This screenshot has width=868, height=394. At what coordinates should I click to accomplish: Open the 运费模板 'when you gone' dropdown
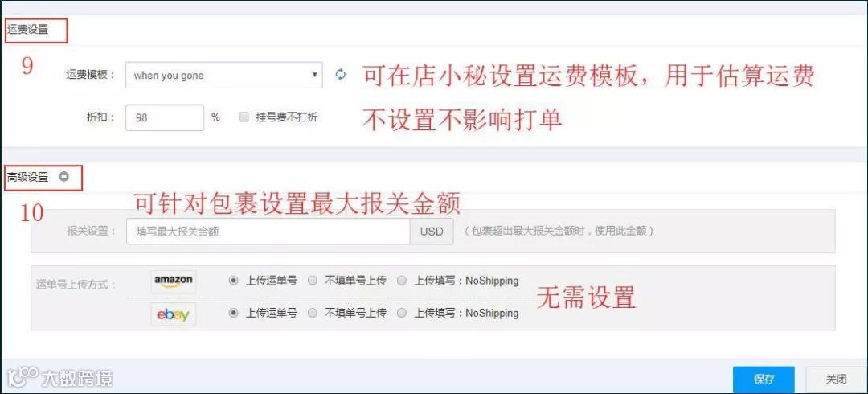[x=223, y=75]
